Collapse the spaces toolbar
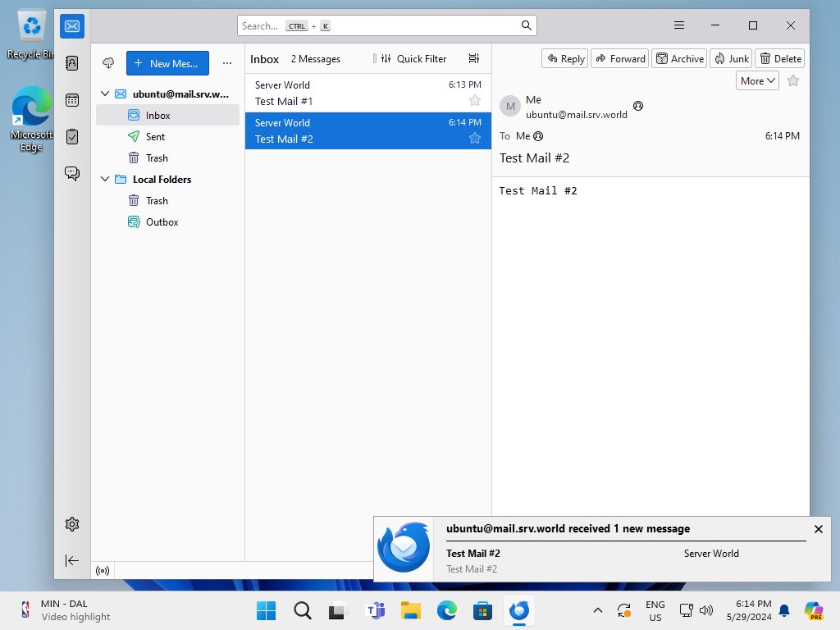The width and height of the screenshot is (840, 630). [x=72, y=560]
